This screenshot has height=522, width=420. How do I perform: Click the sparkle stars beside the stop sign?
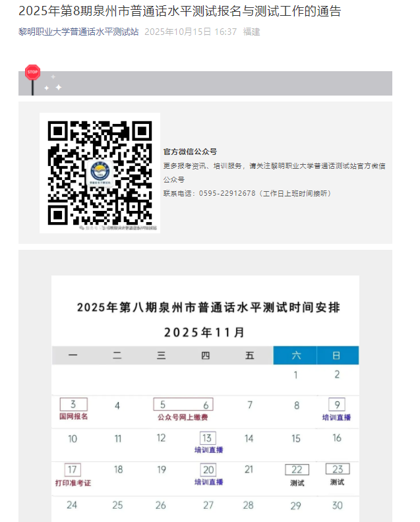click(x=53, y=84)
